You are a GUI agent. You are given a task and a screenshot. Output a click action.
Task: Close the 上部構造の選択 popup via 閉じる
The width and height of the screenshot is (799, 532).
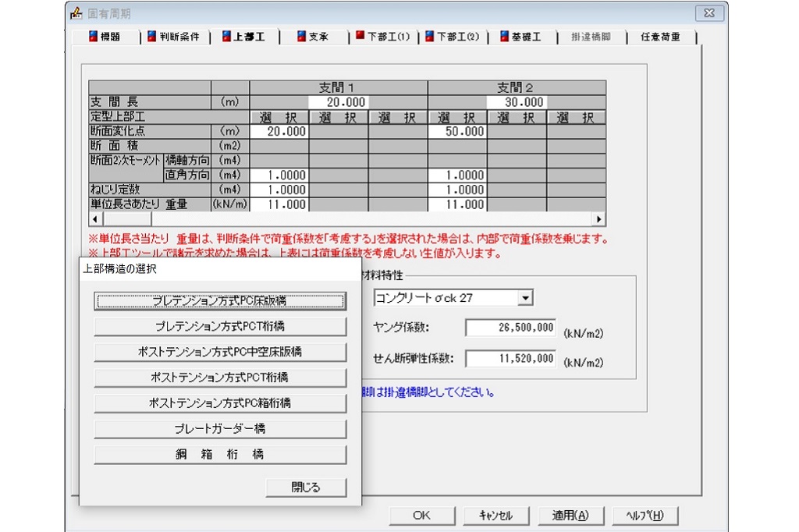[306, 488]
